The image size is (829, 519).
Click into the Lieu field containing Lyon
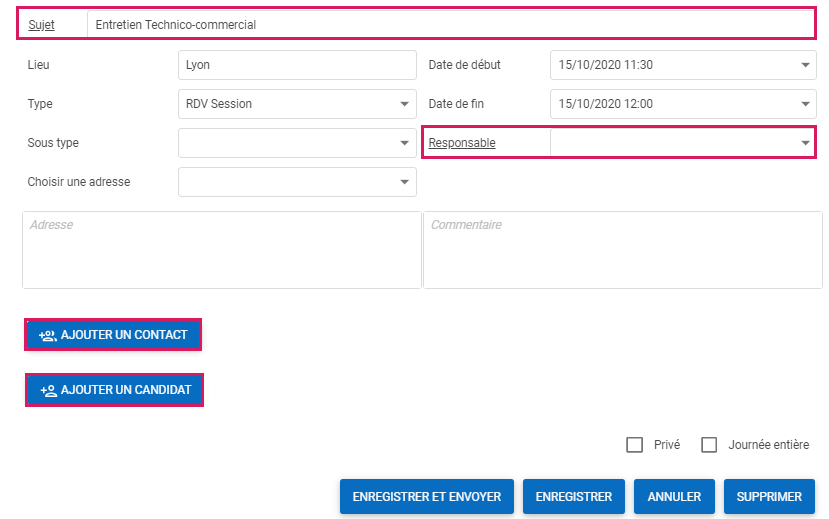pyautogui.click(x=296, y=65)
